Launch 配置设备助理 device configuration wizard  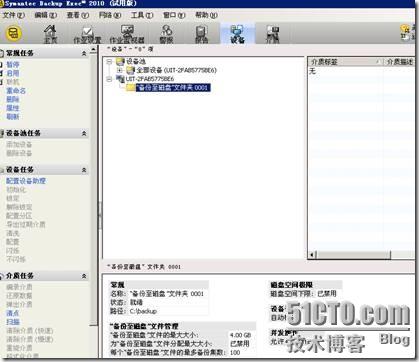point(26,181)
